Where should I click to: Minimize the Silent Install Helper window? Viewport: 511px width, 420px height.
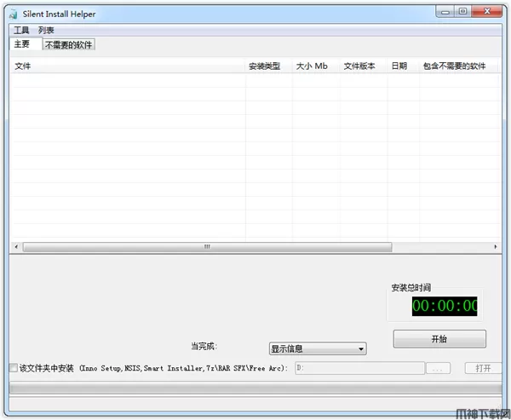(445, 12)
